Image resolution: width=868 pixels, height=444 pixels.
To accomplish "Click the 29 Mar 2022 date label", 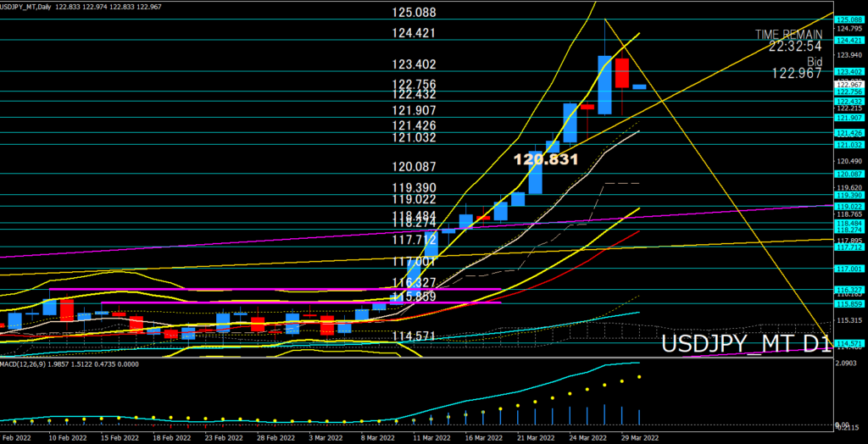I will (640, 437).
